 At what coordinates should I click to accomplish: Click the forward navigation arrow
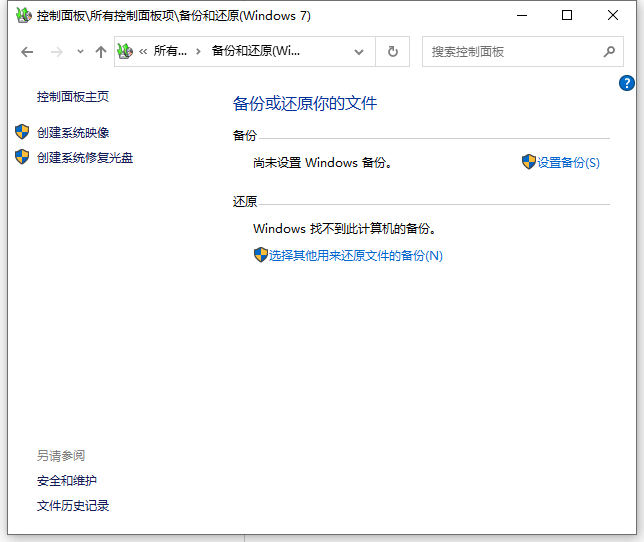pos(57,52)
